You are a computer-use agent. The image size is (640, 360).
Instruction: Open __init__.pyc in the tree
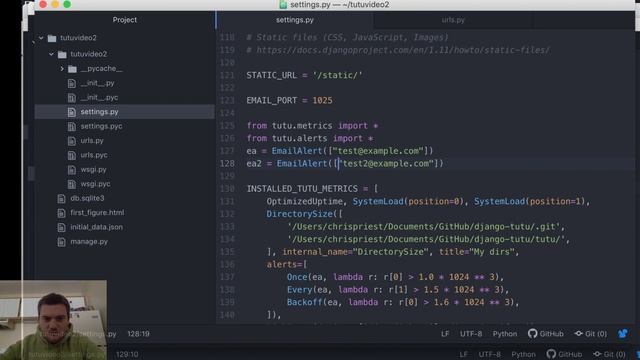point(99,98)
